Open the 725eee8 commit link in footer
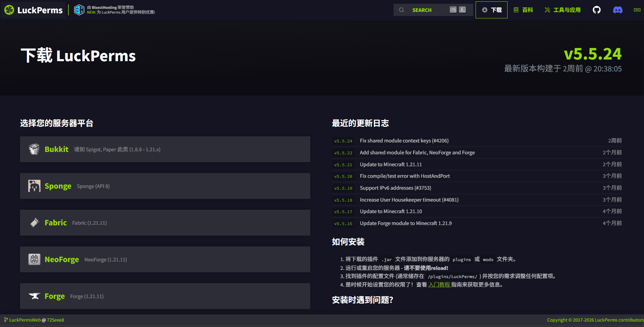The width and height of the screenshot is (644, 327). tap(56, 320)
